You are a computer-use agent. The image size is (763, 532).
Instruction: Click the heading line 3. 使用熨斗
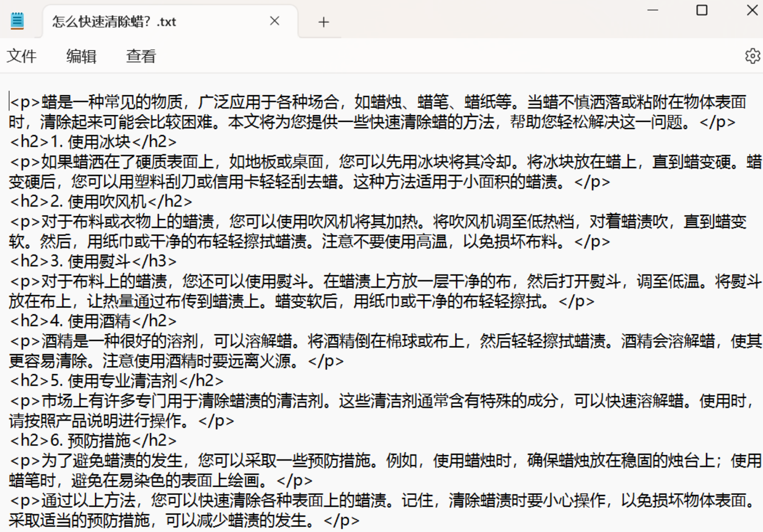(93, 261)
